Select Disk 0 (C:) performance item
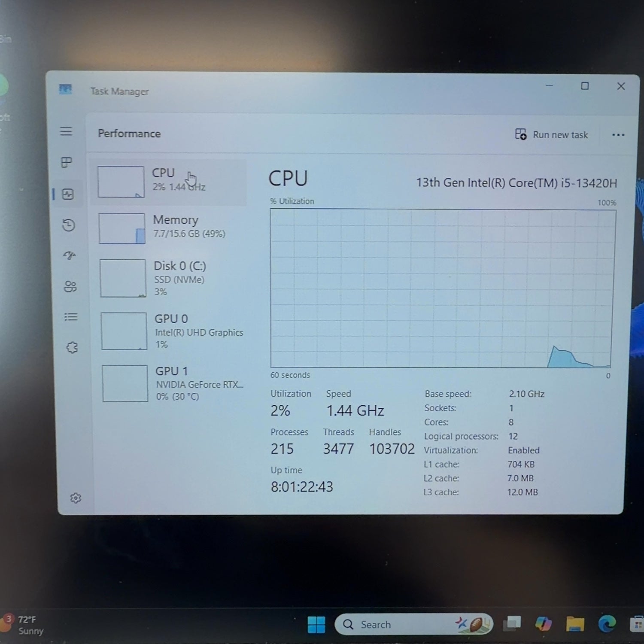Screen dimensions: 644x644 pyautogui.click(x=170, y=278)
